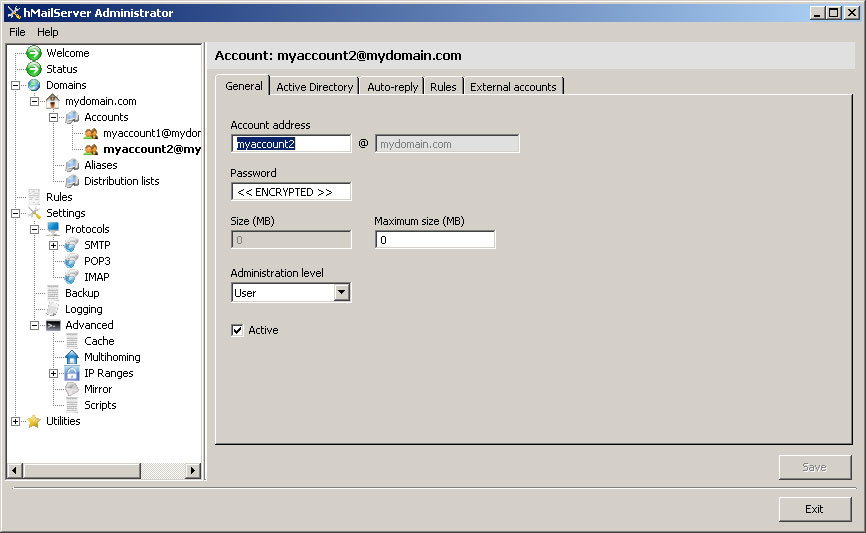Screen dimensions: 866x533
Task: Click the tree horizontal scrollbar thumb
Action: click(82, 471)
